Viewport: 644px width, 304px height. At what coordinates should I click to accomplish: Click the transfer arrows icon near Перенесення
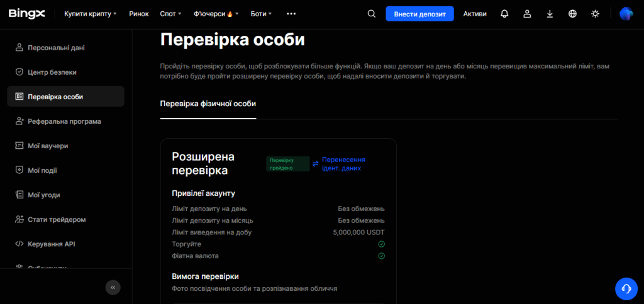316,164
